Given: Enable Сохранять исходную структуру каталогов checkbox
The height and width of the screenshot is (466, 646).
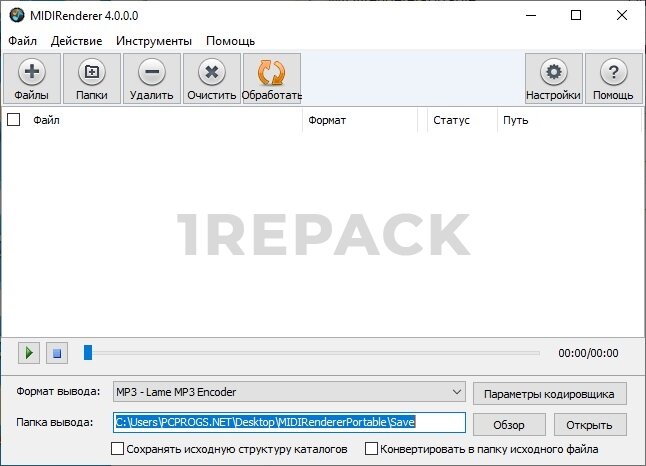Looking at the screenshot, I should (x=118, y=449).
